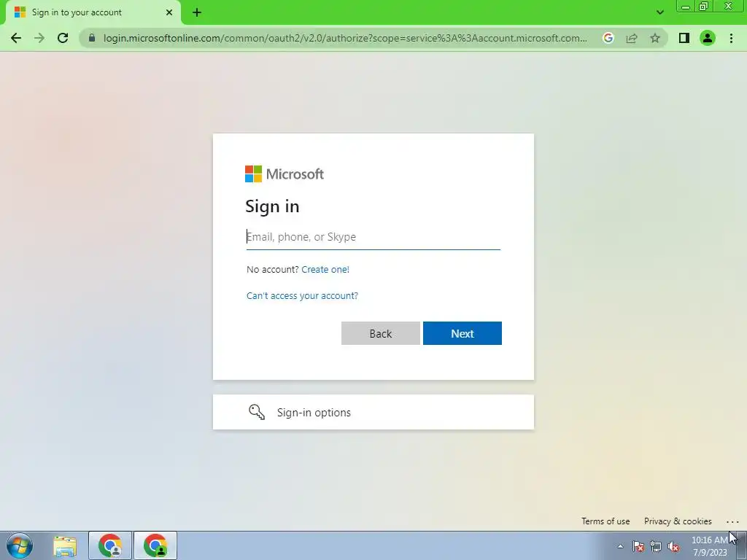Minimize the Chrome window
Image resolution: width=747 pixels, height=560 pixels.
(686, 6)
